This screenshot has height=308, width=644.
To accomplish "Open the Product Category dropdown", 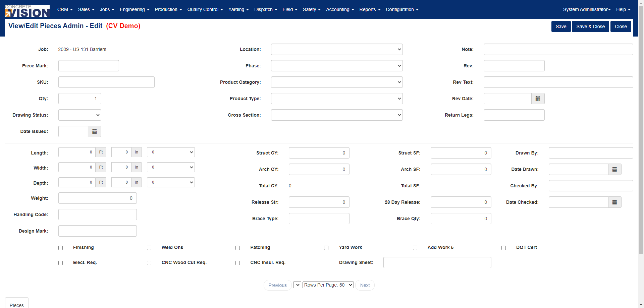I will [x=337, y=82].
